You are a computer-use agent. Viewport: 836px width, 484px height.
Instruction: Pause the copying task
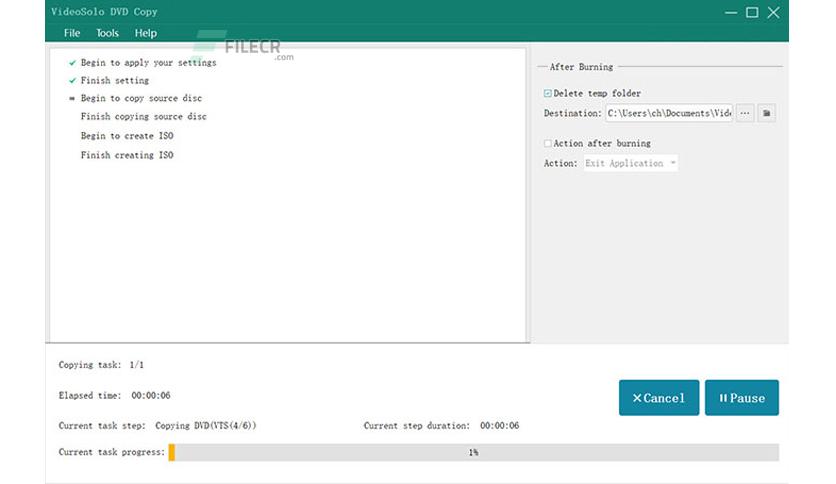pyautogui.click(x=742, y=398)
